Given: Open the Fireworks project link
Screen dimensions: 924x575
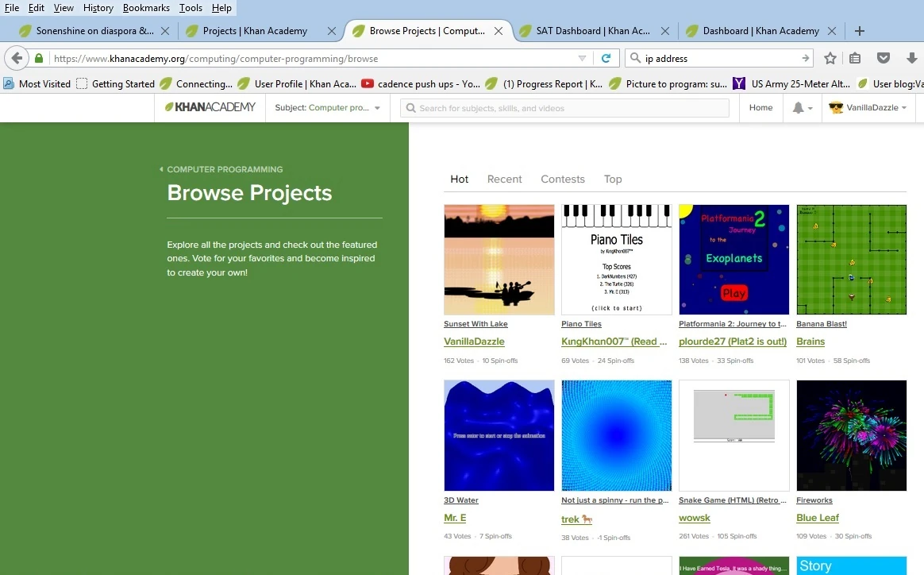Looking at the screenshot, I should (x=814, y=500).
